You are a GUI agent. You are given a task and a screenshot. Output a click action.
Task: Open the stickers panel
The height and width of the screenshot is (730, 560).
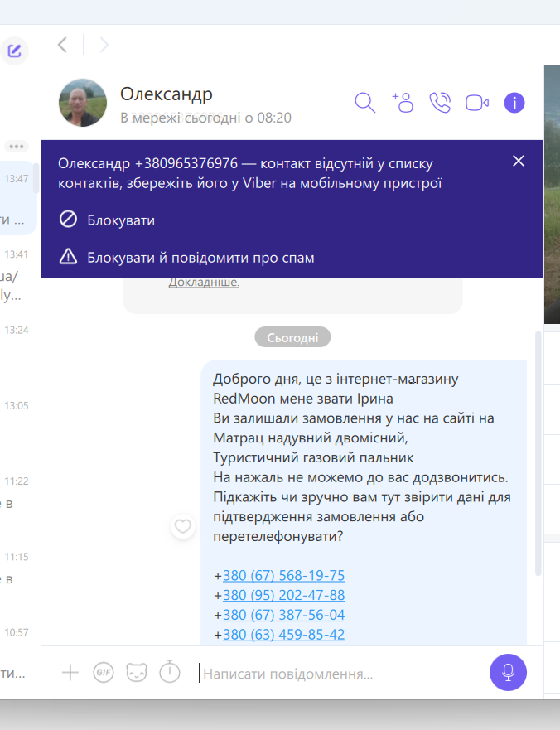tap(137, 673)
